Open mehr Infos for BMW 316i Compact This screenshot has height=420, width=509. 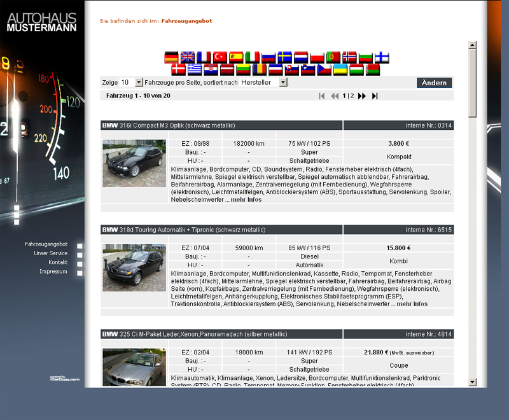coord(246,200)
